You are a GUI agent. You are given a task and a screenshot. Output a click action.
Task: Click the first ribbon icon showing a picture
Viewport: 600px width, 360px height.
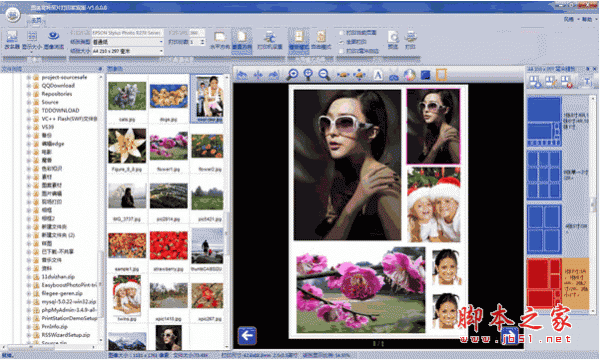coord(12,36)
